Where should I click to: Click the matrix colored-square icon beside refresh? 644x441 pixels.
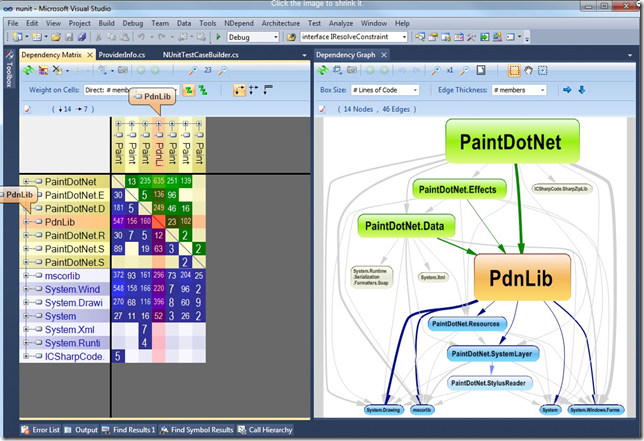43,71
